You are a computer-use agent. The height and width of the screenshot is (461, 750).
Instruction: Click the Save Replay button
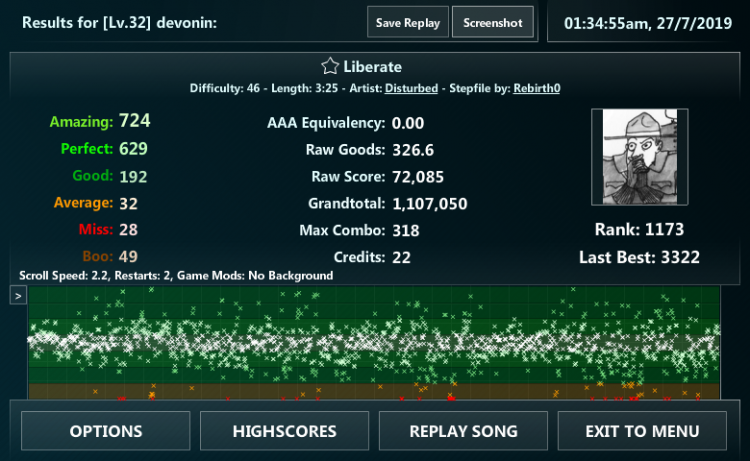click(x=408, y=23)
